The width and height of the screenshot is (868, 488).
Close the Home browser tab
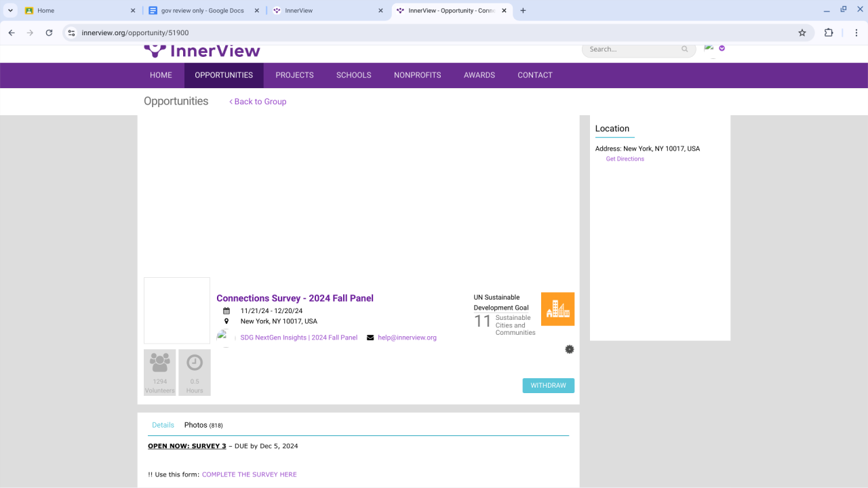[132, 11]
